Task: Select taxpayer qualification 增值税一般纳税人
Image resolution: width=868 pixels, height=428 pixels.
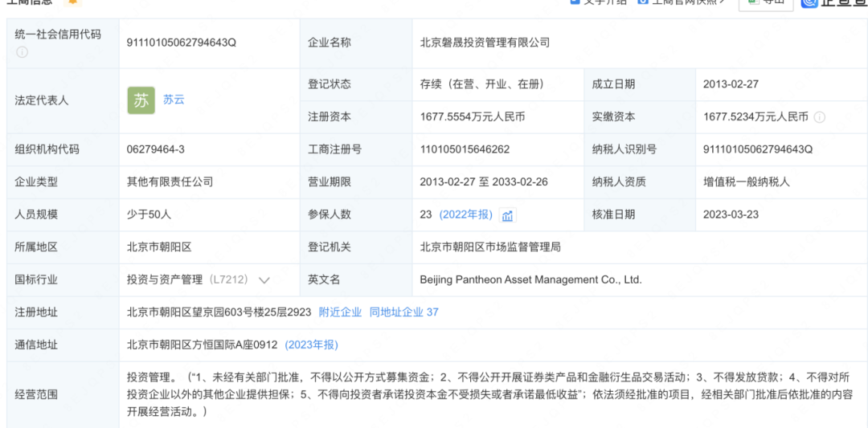Action: click(x=746, y=182)
